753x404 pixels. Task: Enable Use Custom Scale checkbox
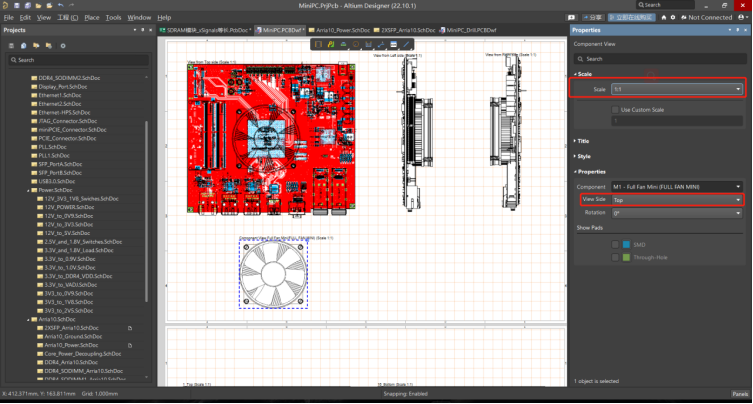616,109
